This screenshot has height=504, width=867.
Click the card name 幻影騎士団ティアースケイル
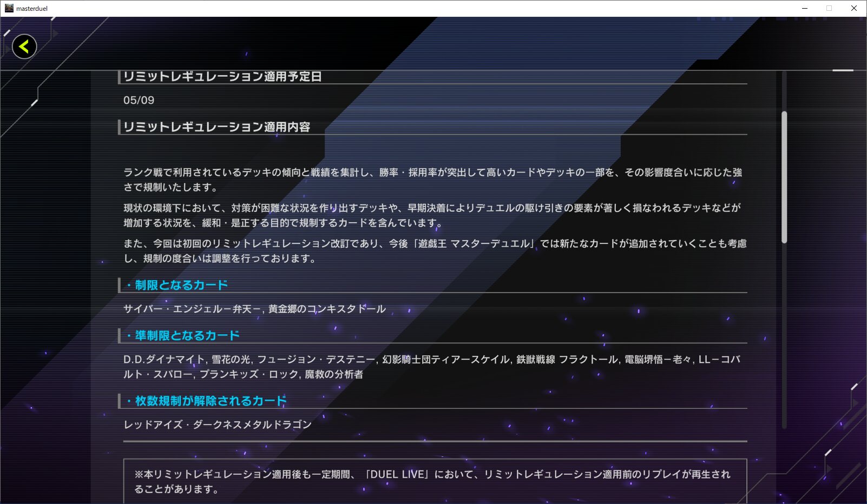tap(446, 359)
